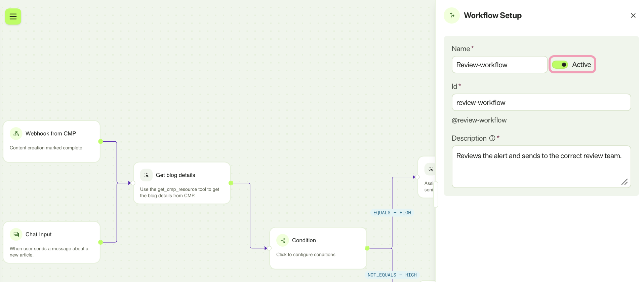Toggle the Active workflow switch
Viewport: 644px width, 282px height.
click(x=560, y=65)
